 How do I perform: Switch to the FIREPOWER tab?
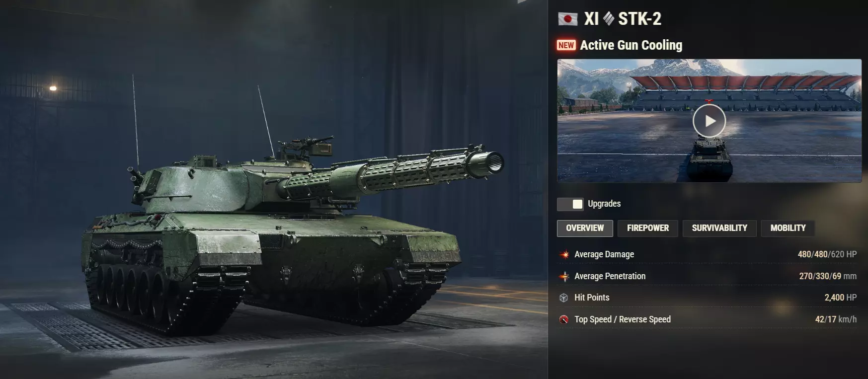pyautogui.click(x=648, y=228)
